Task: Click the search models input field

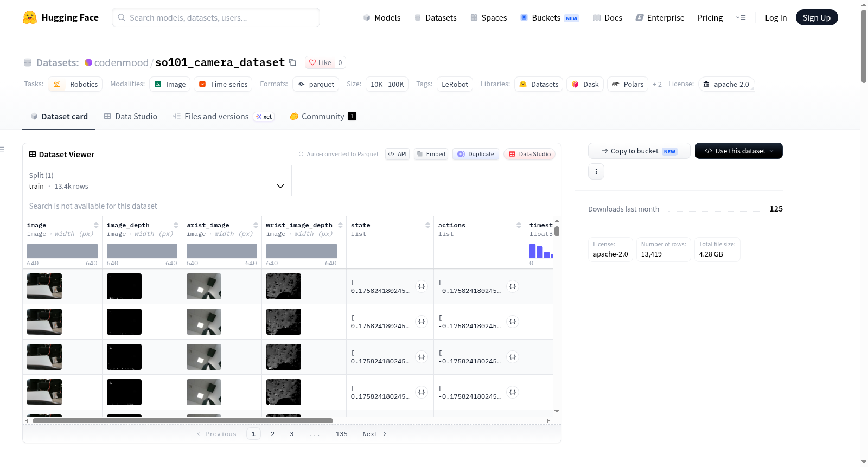Action: point(216,17)
